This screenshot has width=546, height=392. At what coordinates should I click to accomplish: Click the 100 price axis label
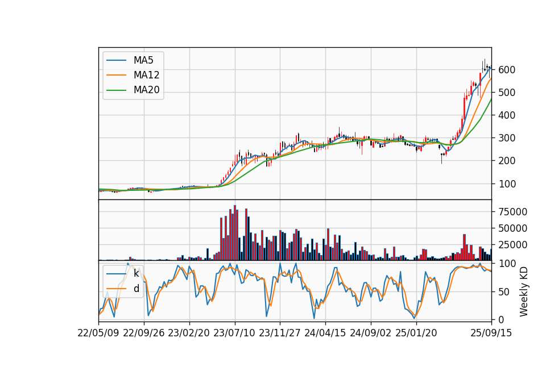507,184
